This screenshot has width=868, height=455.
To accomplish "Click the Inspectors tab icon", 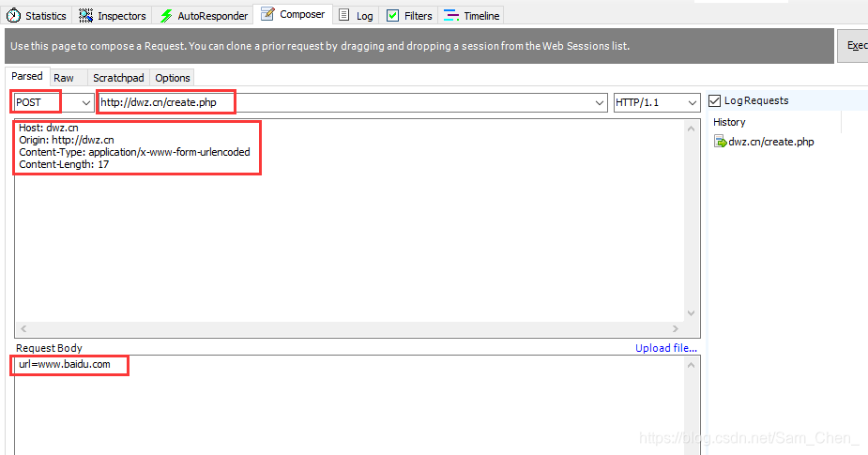I will pyautogui.click(x=85, y=16).
